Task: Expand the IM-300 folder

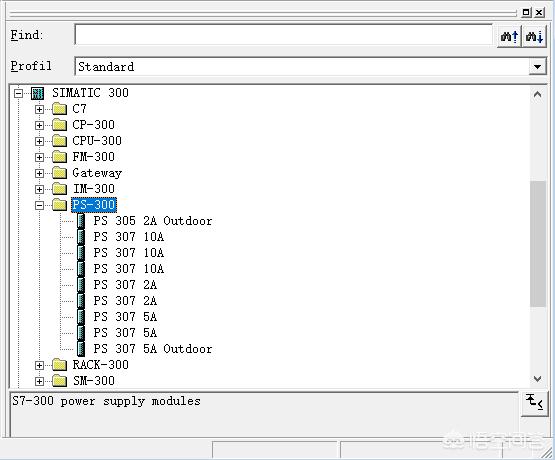Action: click(39, 189)
